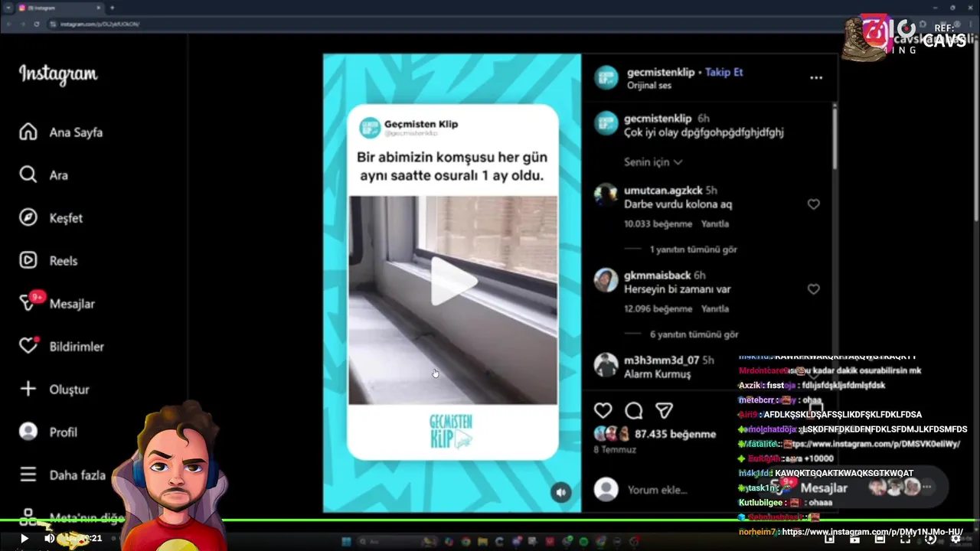The image size is (980, 551).
Task: View 12.096 beğenme likes on comment
Action: tap(658, 309)
